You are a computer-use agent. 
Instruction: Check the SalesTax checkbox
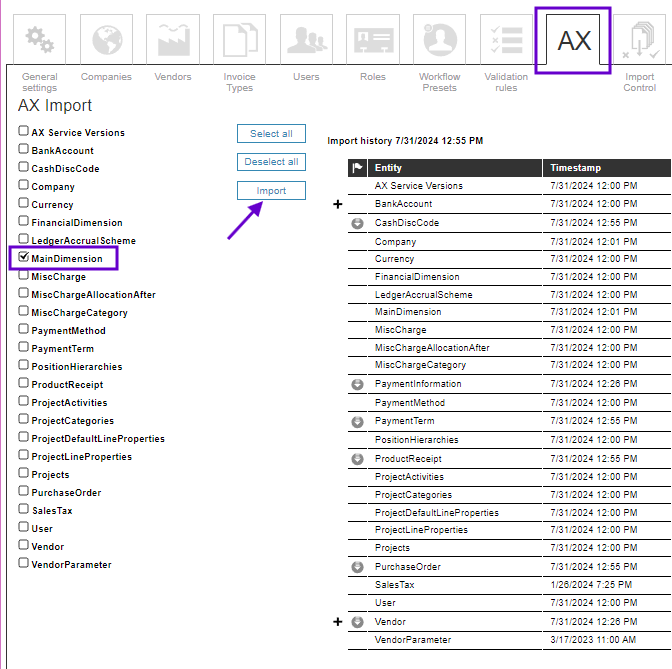tap(24, 509)
